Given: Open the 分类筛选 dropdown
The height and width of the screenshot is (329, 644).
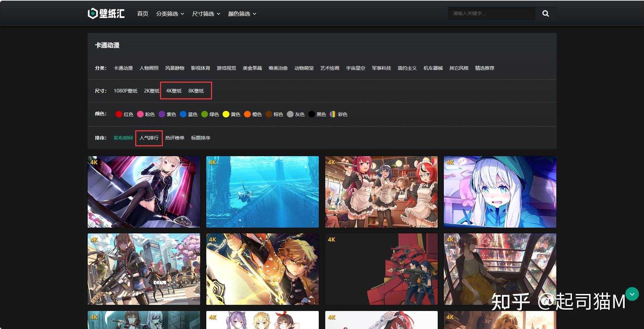Looking at the screenshot, I should 169,14.
